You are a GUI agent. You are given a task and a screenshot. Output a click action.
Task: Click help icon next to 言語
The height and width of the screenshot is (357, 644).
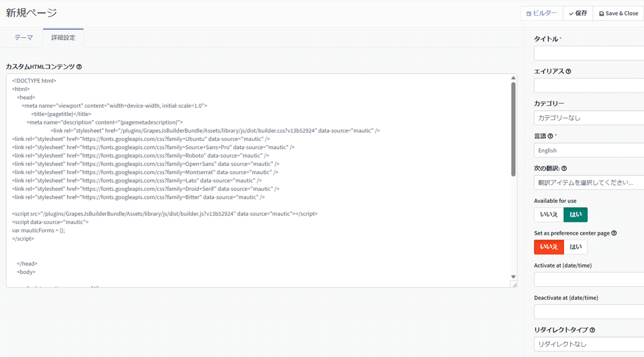(x=550, y=136)
